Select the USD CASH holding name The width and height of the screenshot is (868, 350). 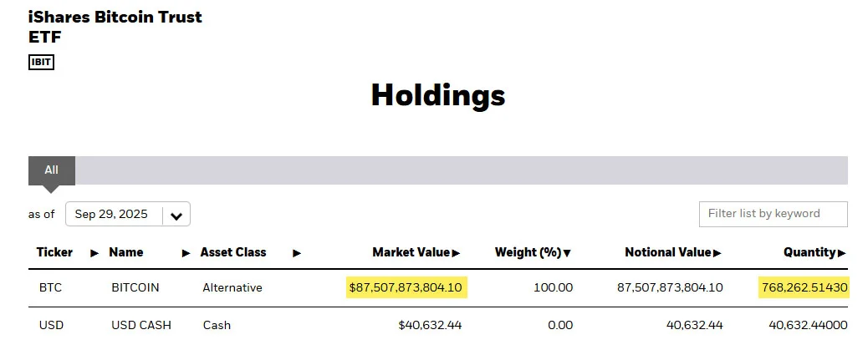(140, 325)
